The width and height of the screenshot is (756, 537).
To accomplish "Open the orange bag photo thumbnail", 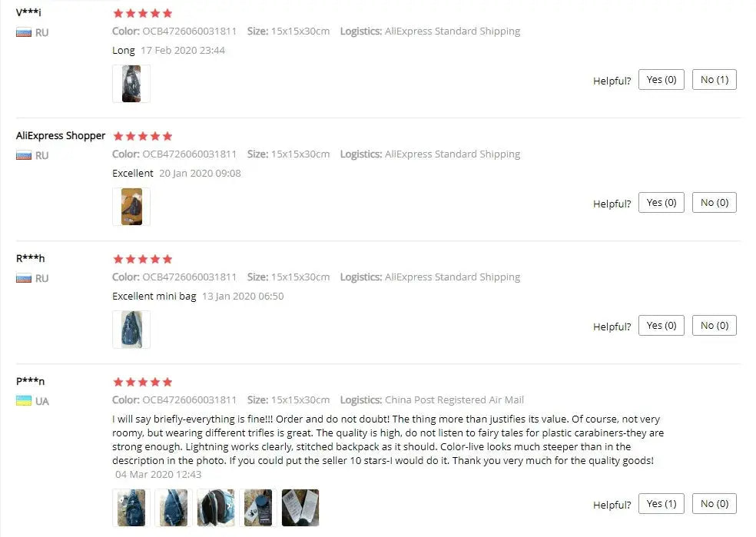I will 131,207.
